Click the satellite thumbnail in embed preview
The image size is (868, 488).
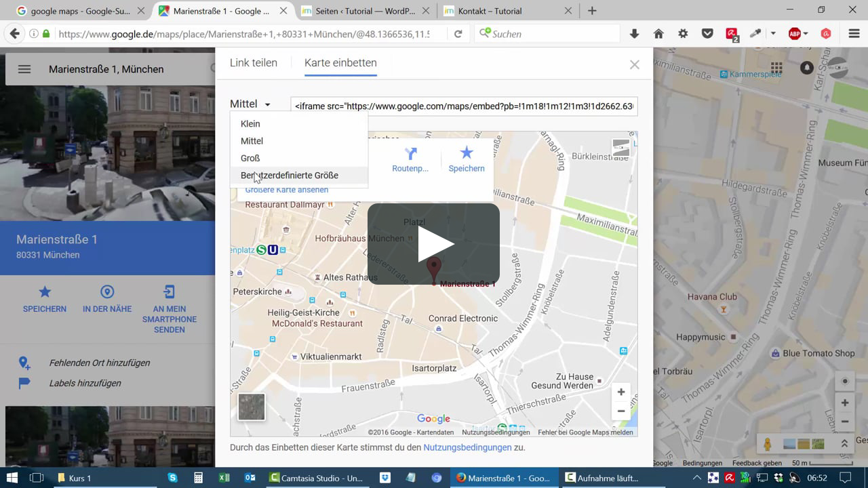click(252, 407)
